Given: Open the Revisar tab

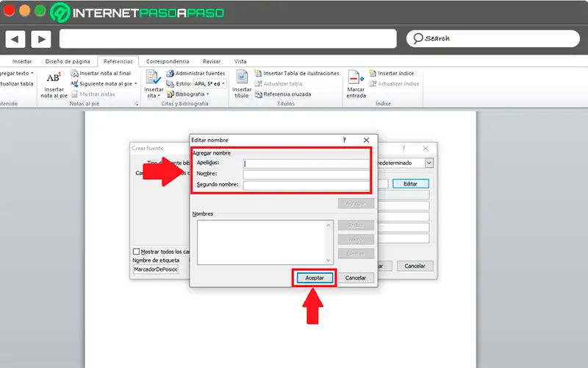Looking at the screenshot, I should pyautogui.click(x=212, y=61).
